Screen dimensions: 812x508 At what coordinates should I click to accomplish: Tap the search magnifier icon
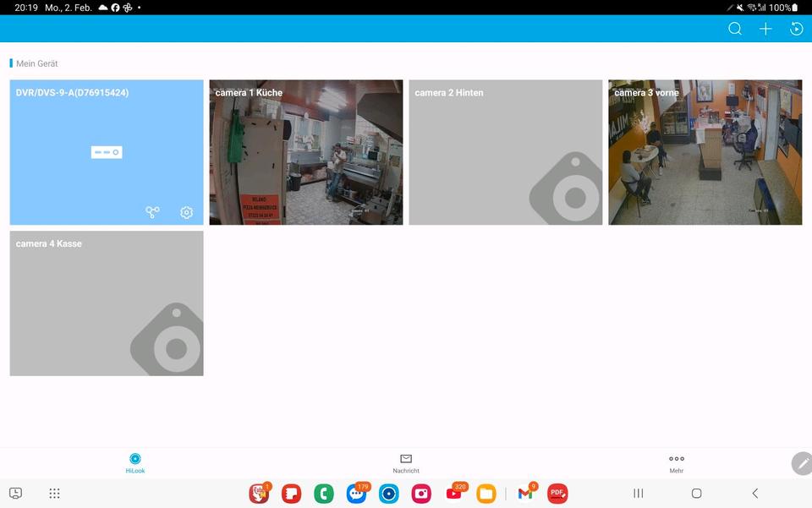(735, 29)
